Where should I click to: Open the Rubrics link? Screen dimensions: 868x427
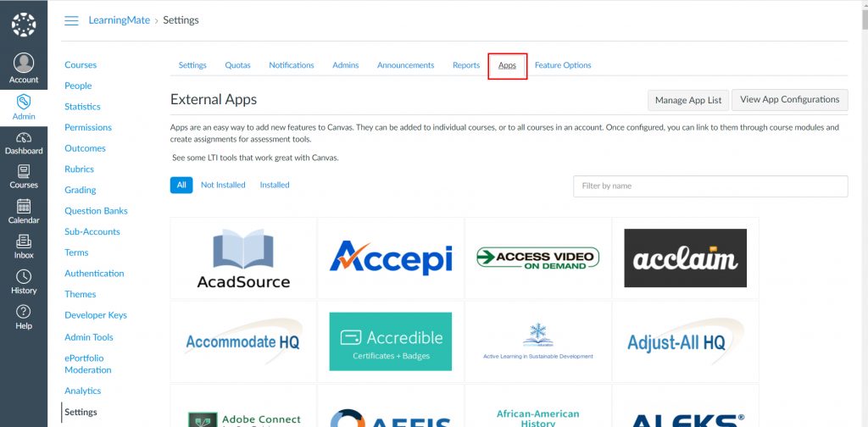click(x=79, y=169)
